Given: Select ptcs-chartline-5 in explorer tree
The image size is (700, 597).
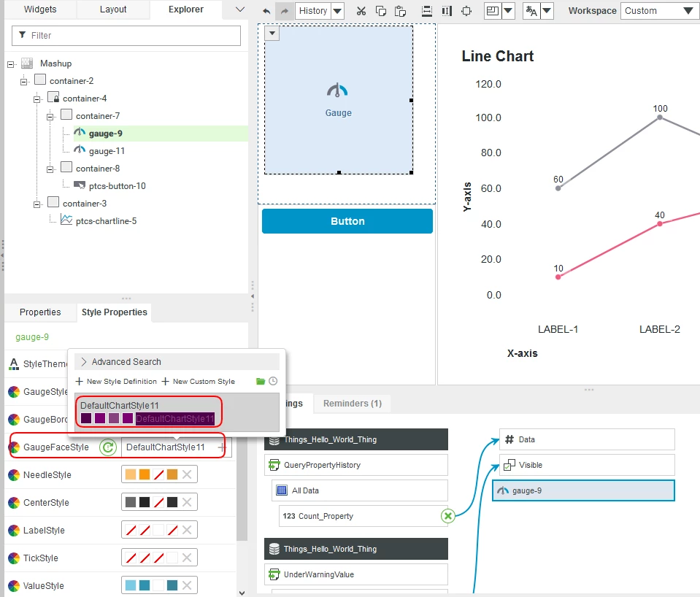Looking at the screenshot, I should coord(107,221).
